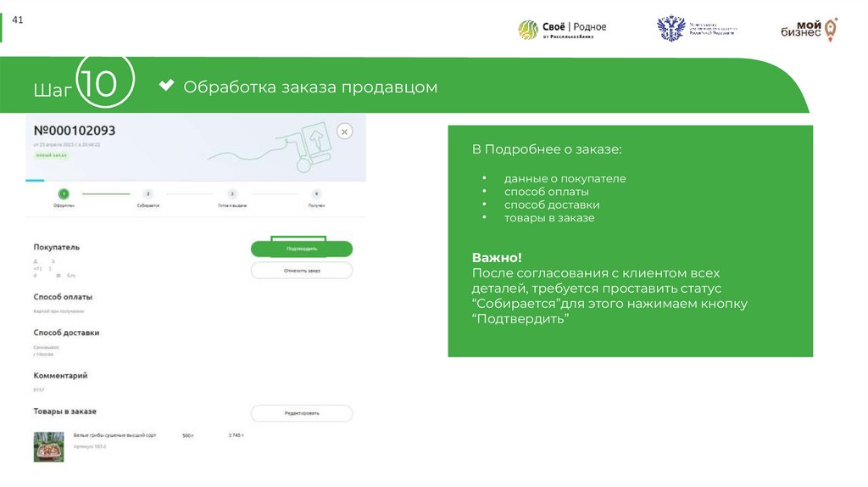
Task: Select step 4 Получен circle
Action: point(316,194)
